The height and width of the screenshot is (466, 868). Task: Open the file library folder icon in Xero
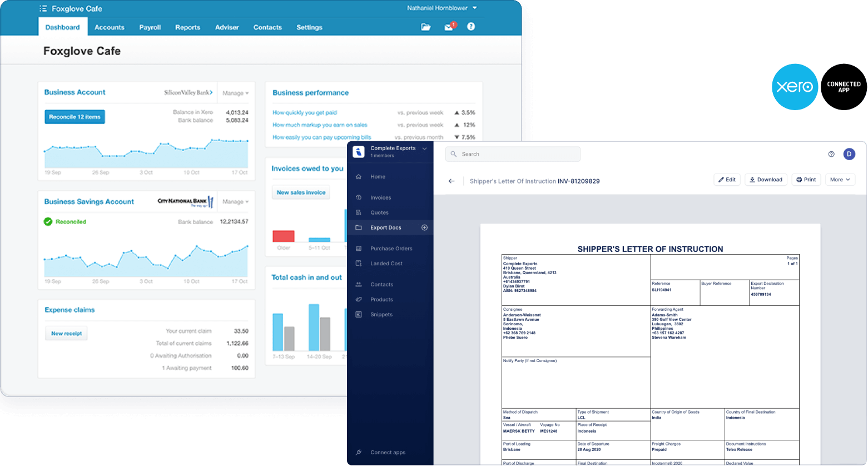tap(426, 27)
